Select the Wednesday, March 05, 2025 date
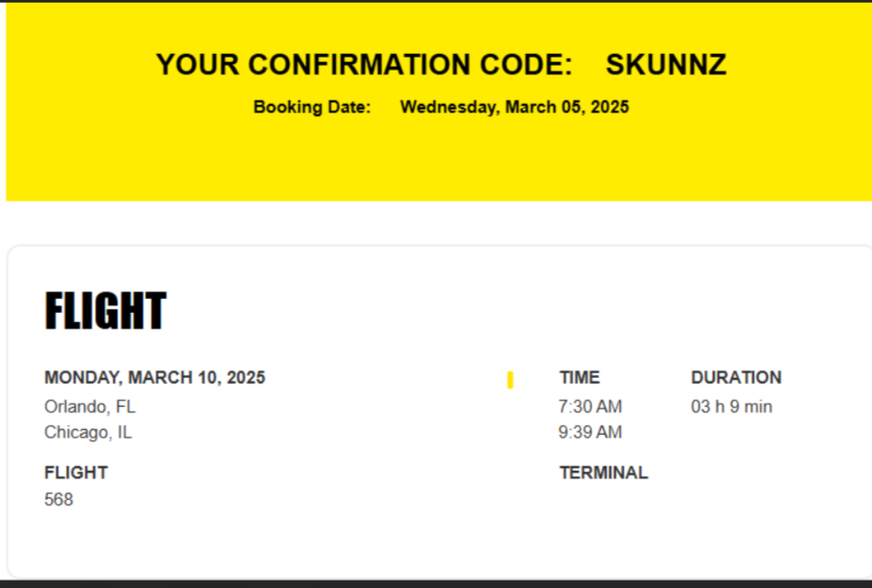 [x=514, y=107]
